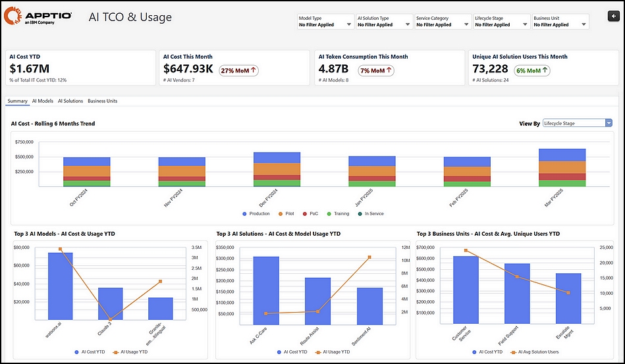Click the Training green legend dot
625x364 pixels.
click(x=329, y=214)
